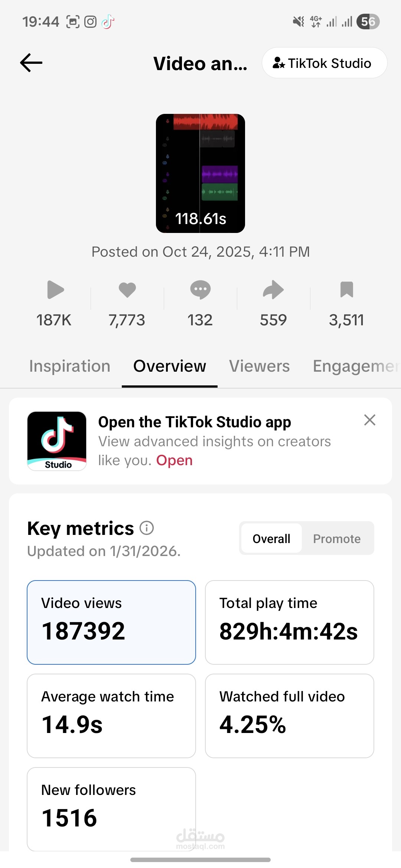Tap the back arrow icon

point(31,63)
